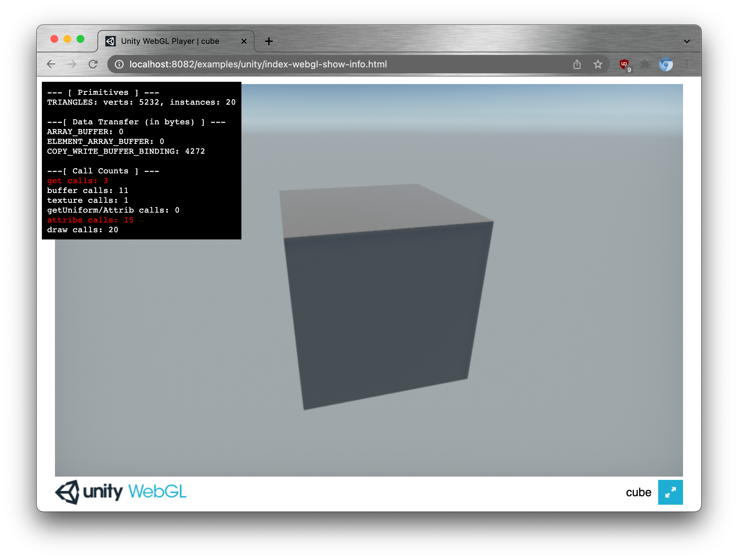Click the rendered cube in canvas
The image size is (738, 560).
(x=384, y=307)
